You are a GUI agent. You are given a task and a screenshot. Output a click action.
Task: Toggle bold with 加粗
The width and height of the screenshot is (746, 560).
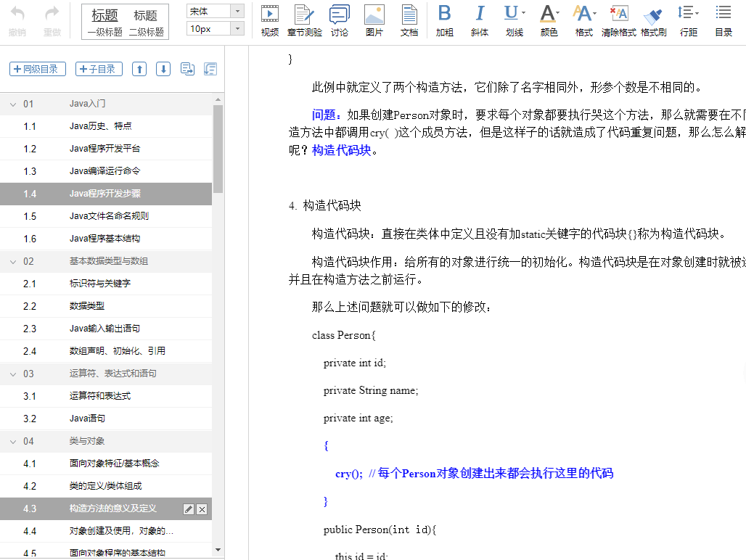(444, 21)
